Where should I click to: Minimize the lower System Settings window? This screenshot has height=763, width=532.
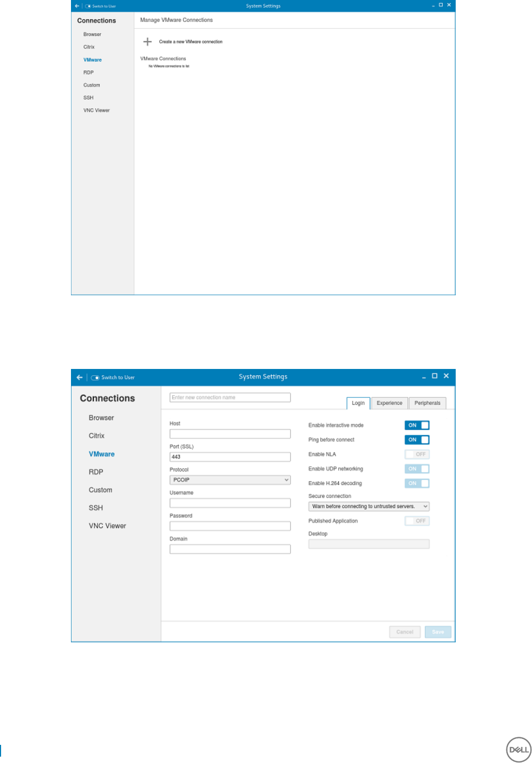tap(424, 377)
